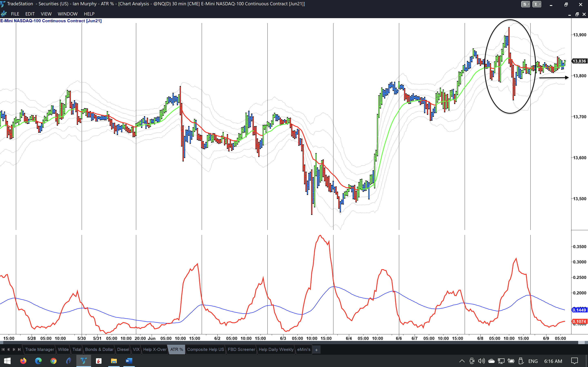588x367 pixels.
Task: Click the blue 0.1449 indicator value label
Action: 579,310
